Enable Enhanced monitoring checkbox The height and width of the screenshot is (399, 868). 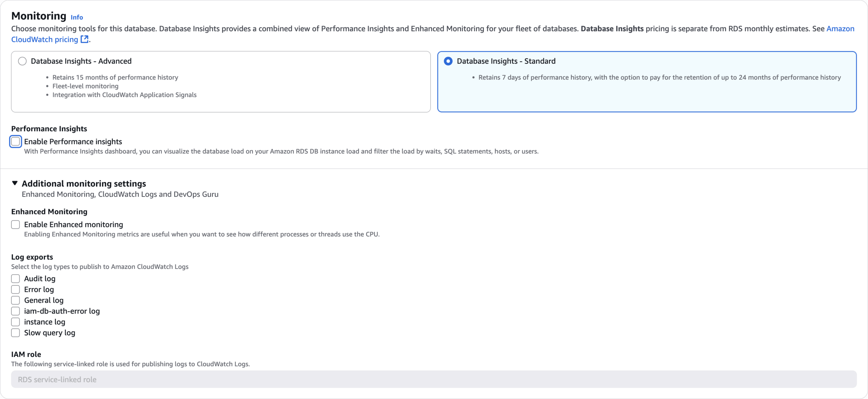pos(16,225)
